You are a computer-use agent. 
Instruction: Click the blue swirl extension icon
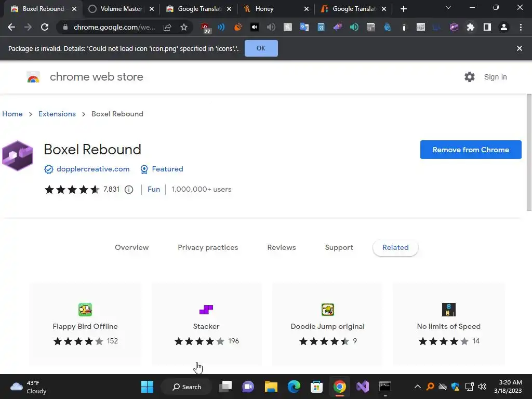[388, 27]
